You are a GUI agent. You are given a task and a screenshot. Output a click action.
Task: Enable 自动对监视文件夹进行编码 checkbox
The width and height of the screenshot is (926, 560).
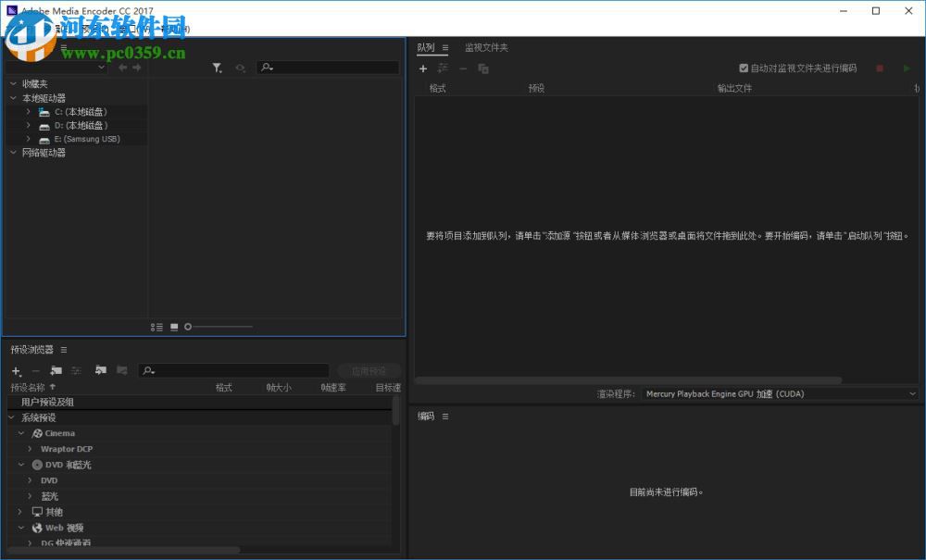click(x=744, y=68)
